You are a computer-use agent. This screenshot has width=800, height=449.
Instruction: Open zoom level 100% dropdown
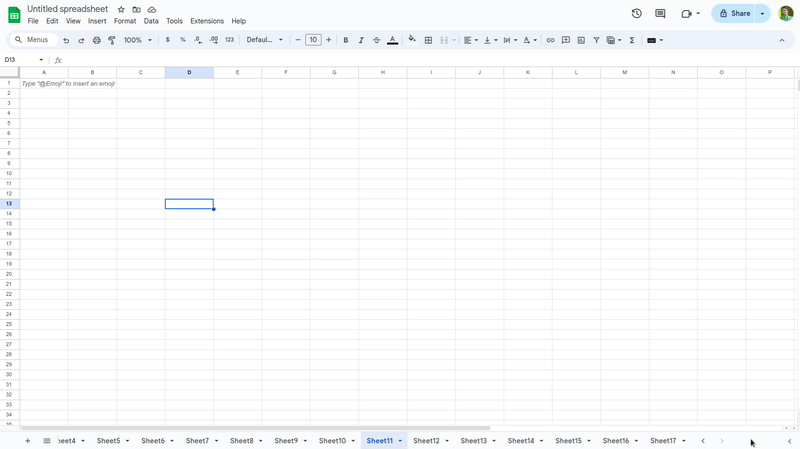pos(138,40)
